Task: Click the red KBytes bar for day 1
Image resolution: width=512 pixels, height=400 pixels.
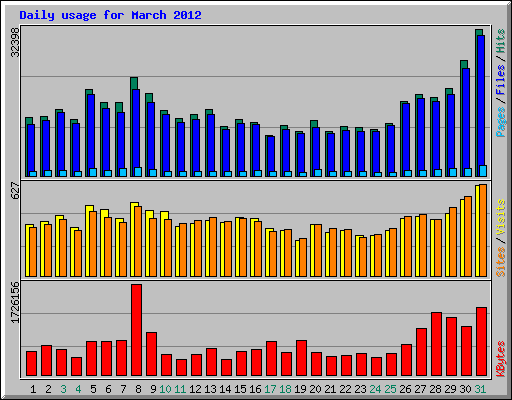Action: click(x=31, y=364)
